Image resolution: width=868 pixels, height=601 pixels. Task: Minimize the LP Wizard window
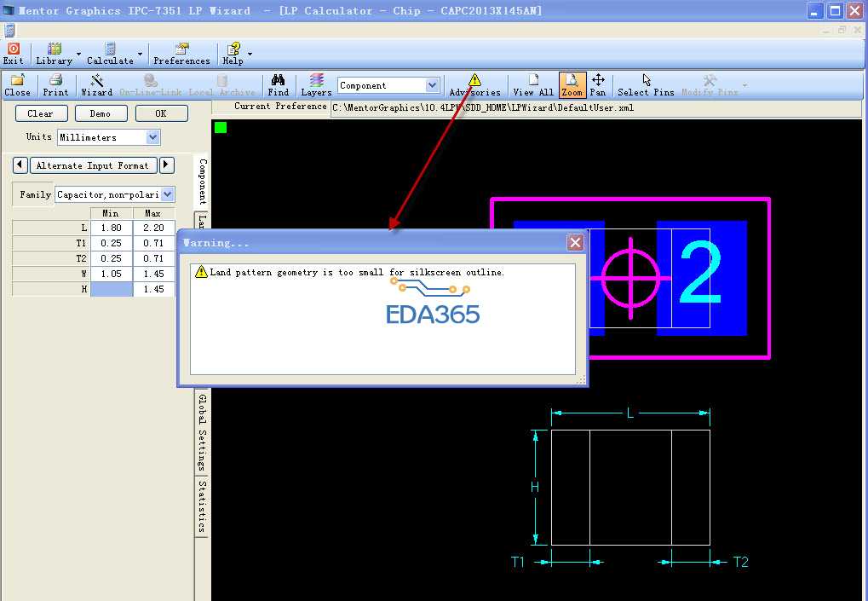click(815, 10)
